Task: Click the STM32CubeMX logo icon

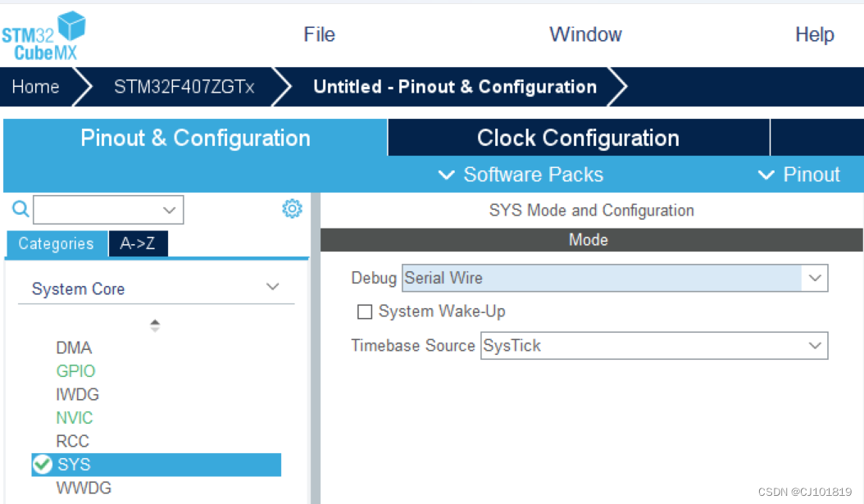Action: (43, 36)
